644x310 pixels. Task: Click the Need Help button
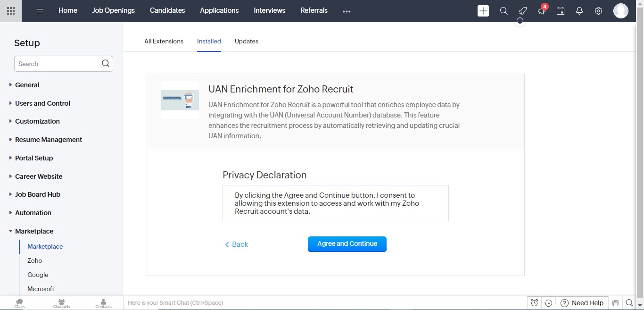click(x=582, y=303)
